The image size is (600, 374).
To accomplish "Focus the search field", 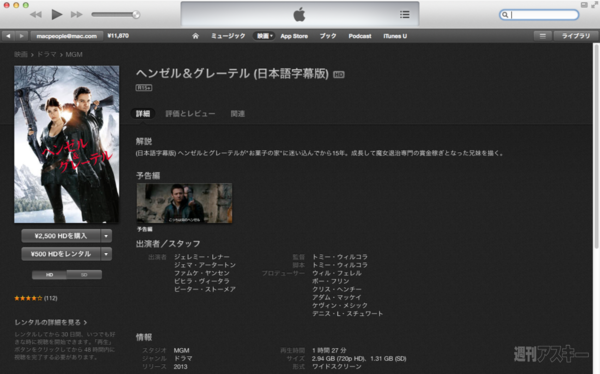I will click(x=539, y=15).
